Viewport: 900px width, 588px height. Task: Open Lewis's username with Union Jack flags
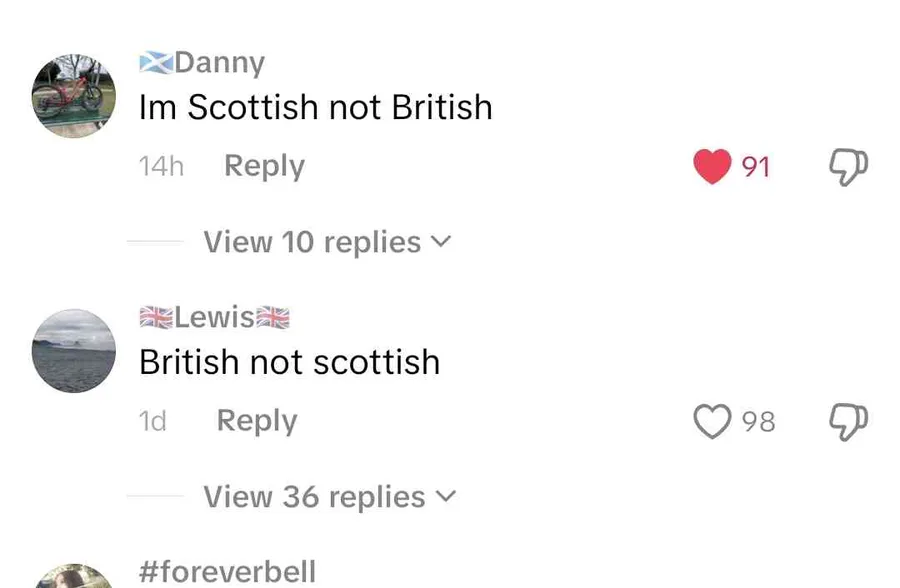(214, 317)
